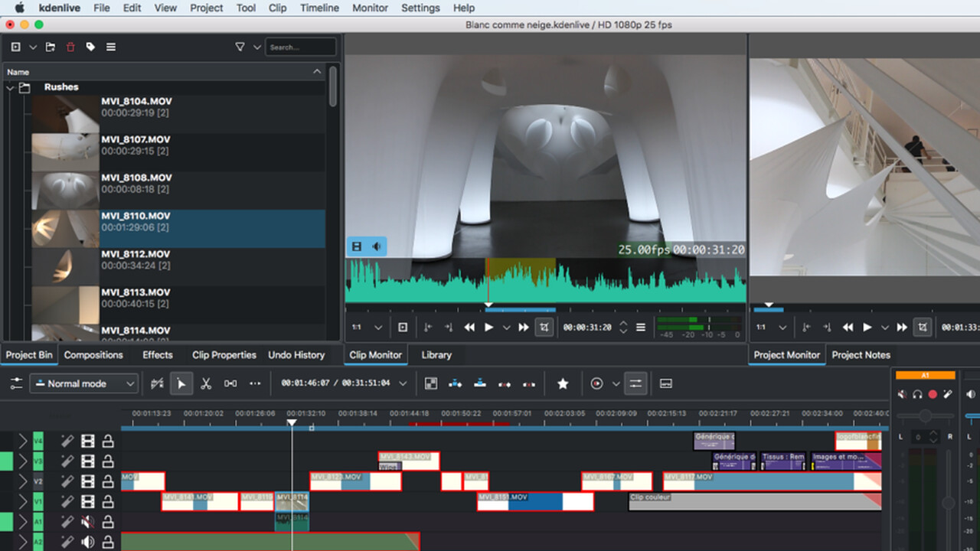Open clip monitor hamburger menu
Screen dimensions: 980x551
pos(641,328)
